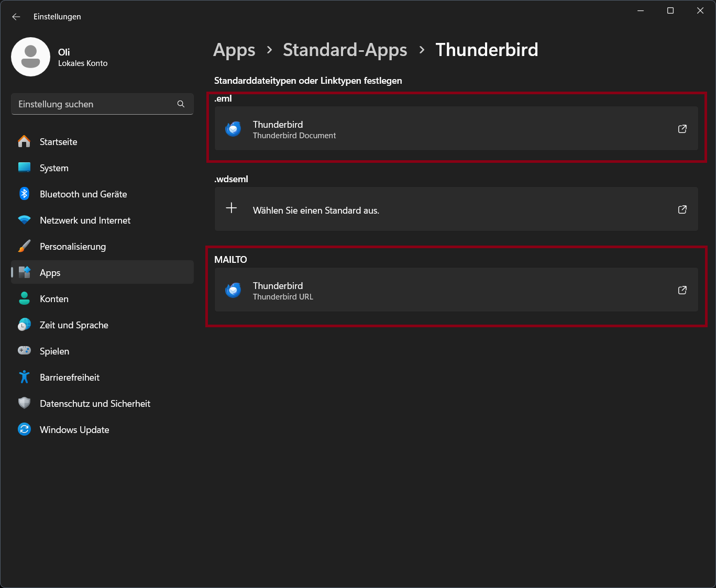Choose a default with Wählen Sie einen Standard aus
716x588 pixels.
316,210
